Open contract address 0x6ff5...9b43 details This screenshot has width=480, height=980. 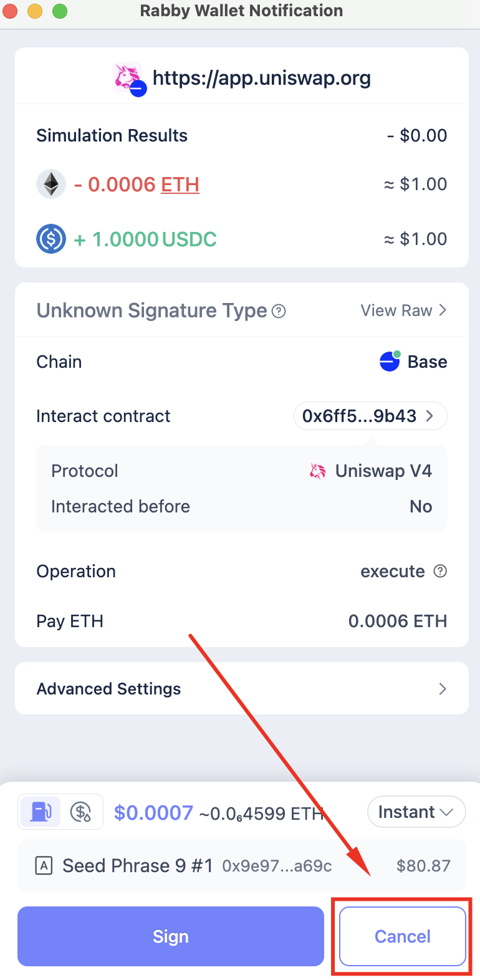(x=370, y=416)
